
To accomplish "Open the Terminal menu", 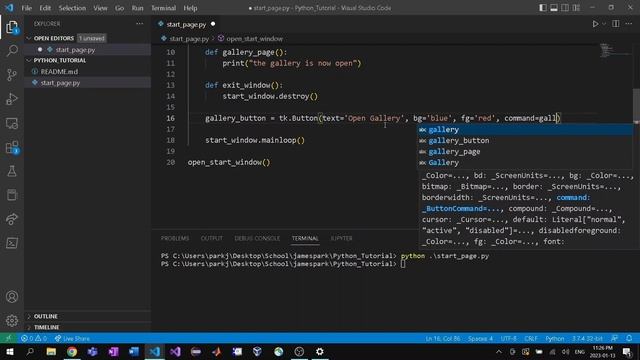I will 163,8.
